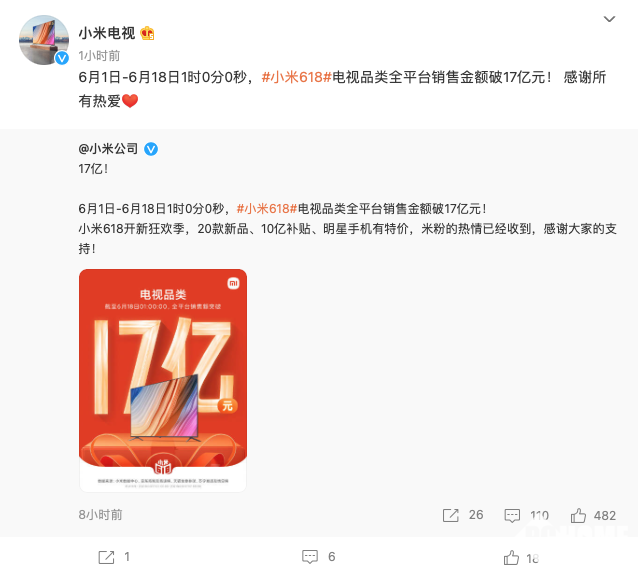This screenshot has width=638, height=575.
Task: Like the quoted 小米公司 post
Action: pos(578,516)
